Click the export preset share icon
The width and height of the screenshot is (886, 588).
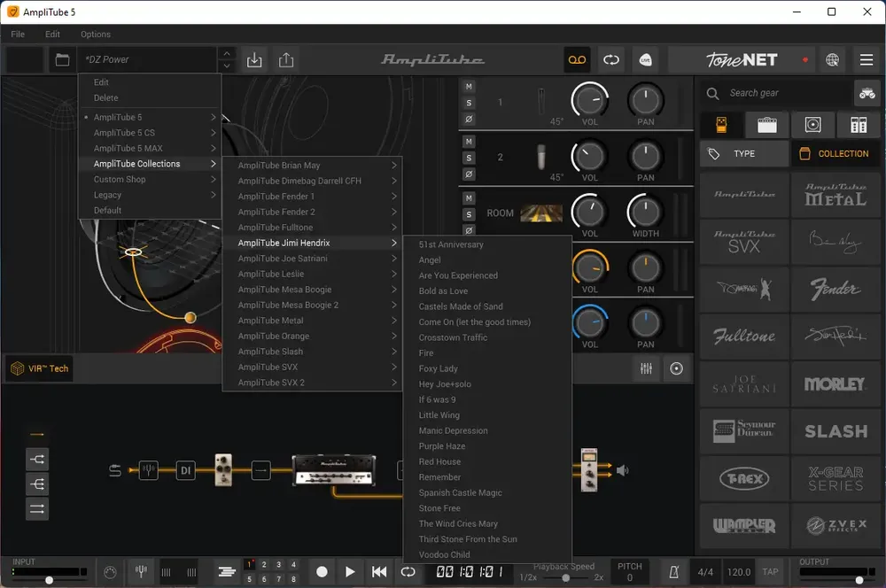coord(286,60)
